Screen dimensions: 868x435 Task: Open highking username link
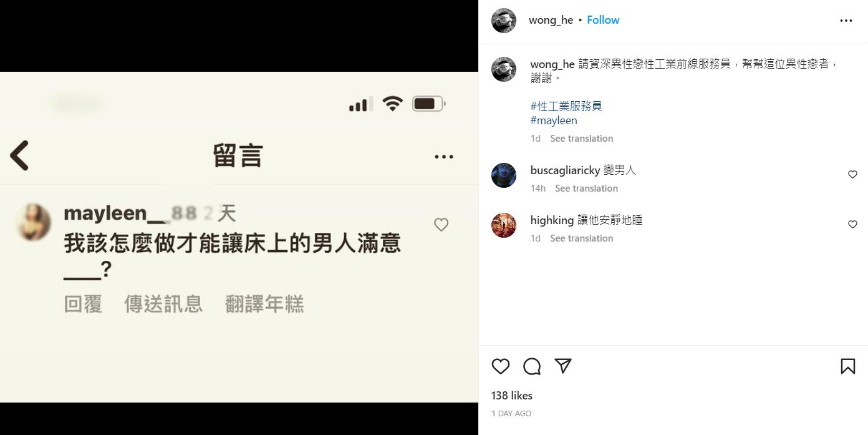pos(552,220)
